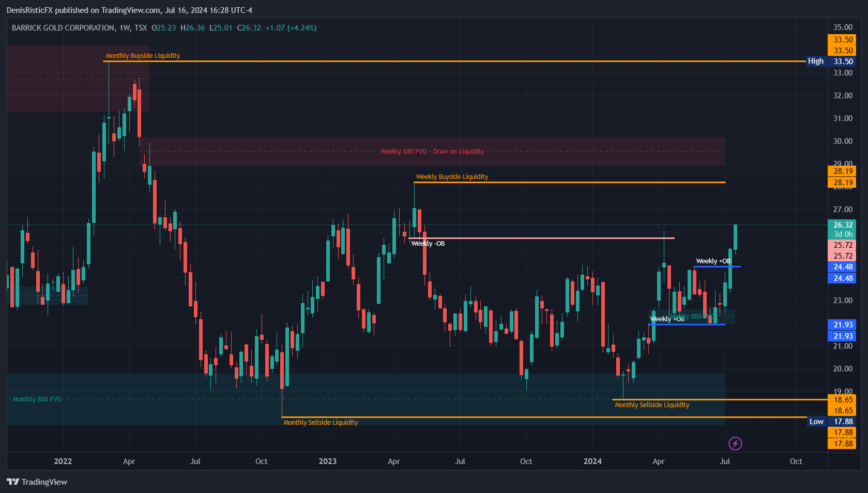Click the purple lightning bolt icon on chart
The image size is (868, 493).
coord(735,443)
